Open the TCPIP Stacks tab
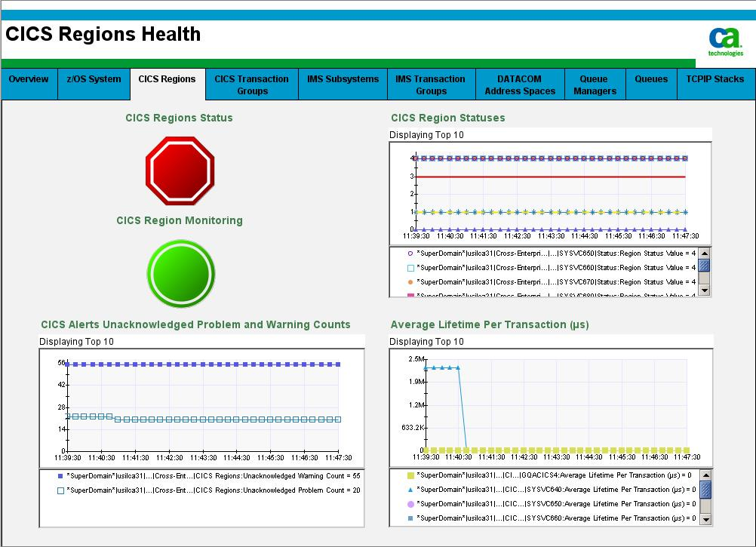Viewport: 756px width, 547px height. click(x=715, y=85)
